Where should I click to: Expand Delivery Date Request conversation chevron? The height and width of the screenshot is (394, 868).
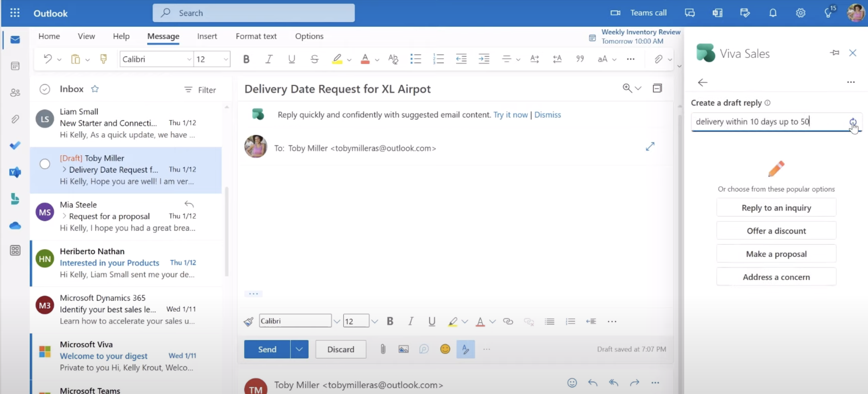(64, 169)
